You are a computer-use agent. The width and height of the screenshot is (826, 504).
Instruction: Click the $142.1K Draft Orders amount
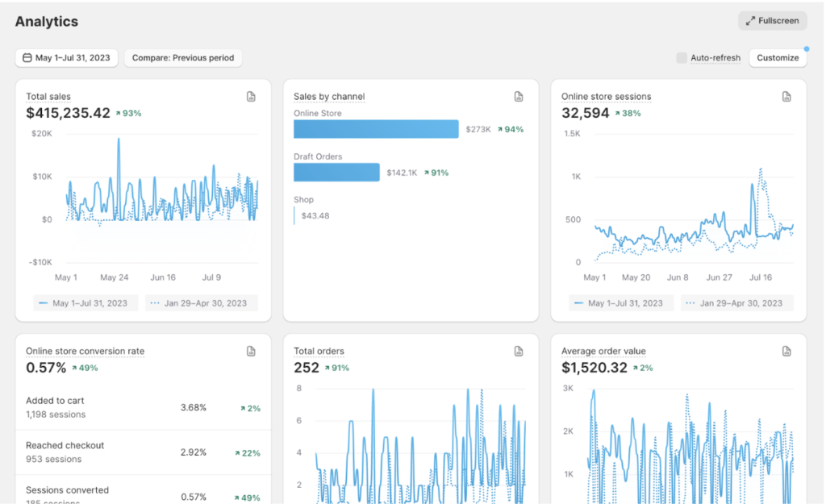[x=402, y=173]
